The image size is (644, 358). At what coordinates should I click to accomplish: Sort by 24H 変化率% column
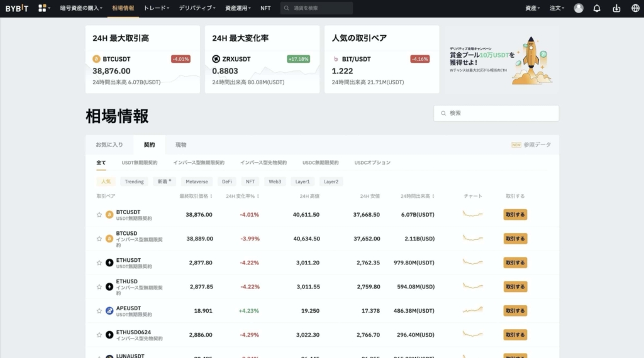[242, 197]
